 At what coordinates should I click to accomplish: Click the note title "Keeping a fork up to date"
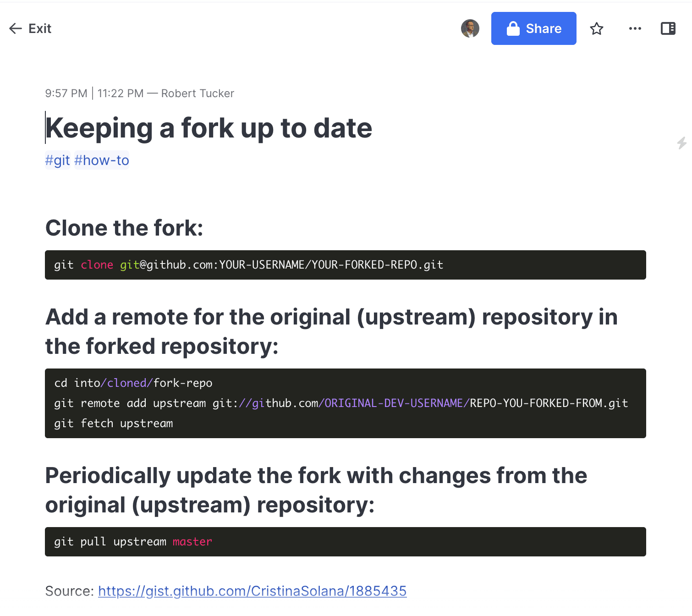209,128
